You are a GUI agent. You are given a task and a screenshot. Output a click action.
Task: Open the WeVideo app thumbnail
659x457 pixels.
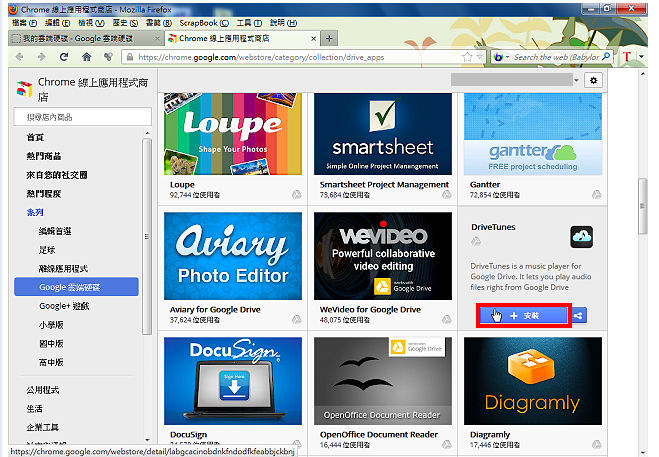[x=383, y=256]
